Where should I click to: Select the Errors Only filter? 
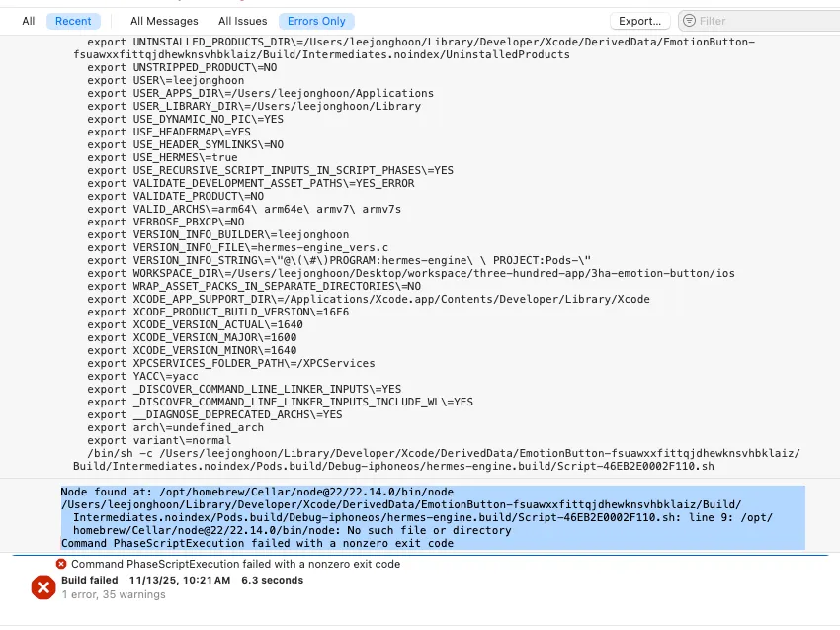coord(316,21)
